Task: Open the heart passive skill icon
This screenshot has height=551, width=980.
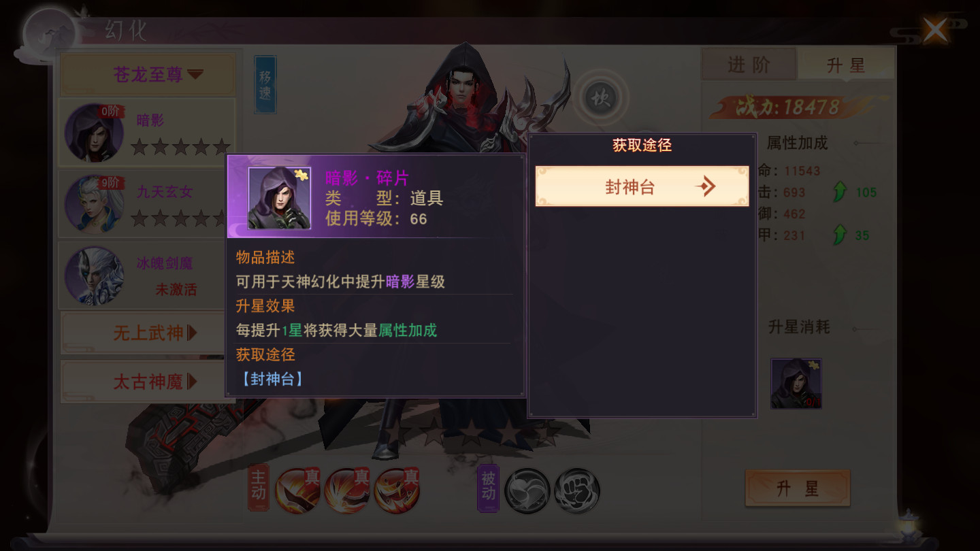Action: click(527, 490)
